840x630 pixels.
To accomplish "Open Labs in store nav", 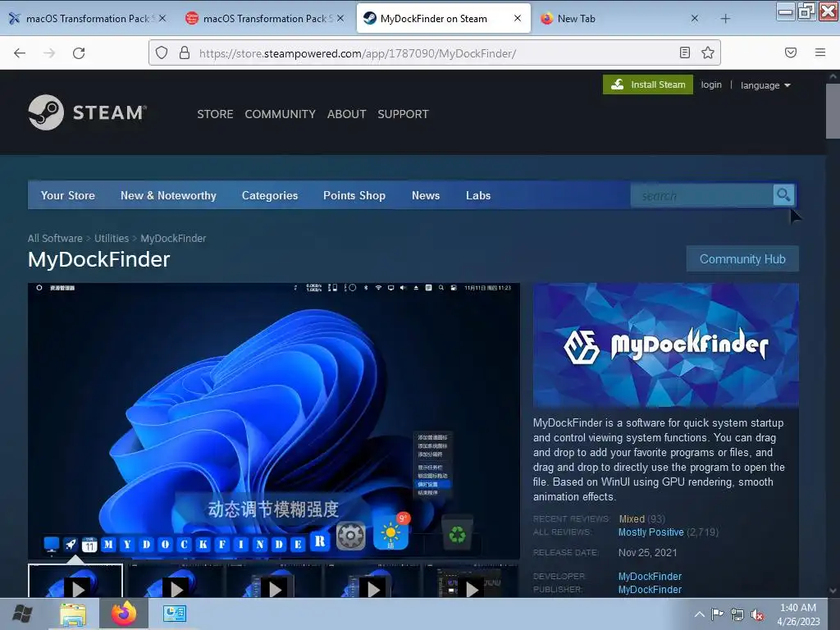I will click(478, 195).
